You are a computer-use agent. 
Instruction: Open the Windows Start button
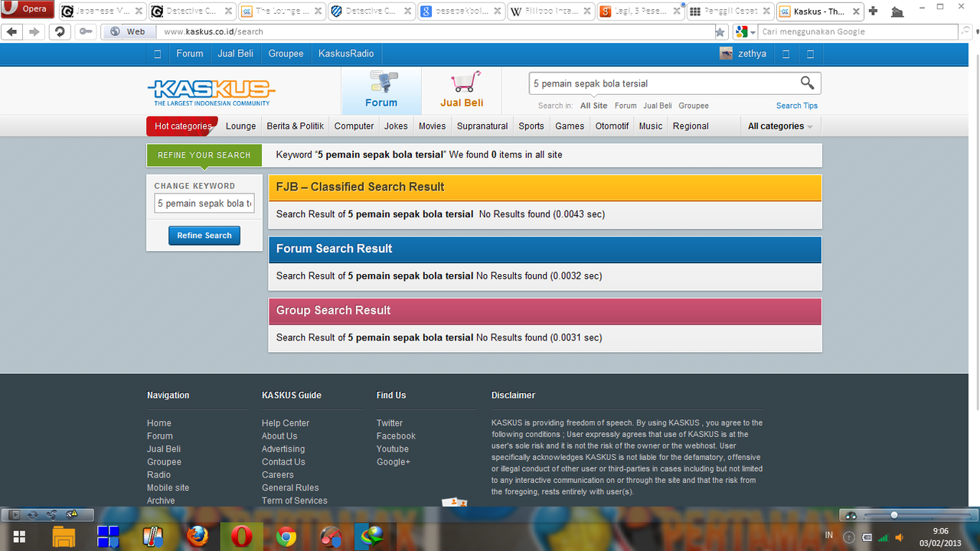point(20,536)
